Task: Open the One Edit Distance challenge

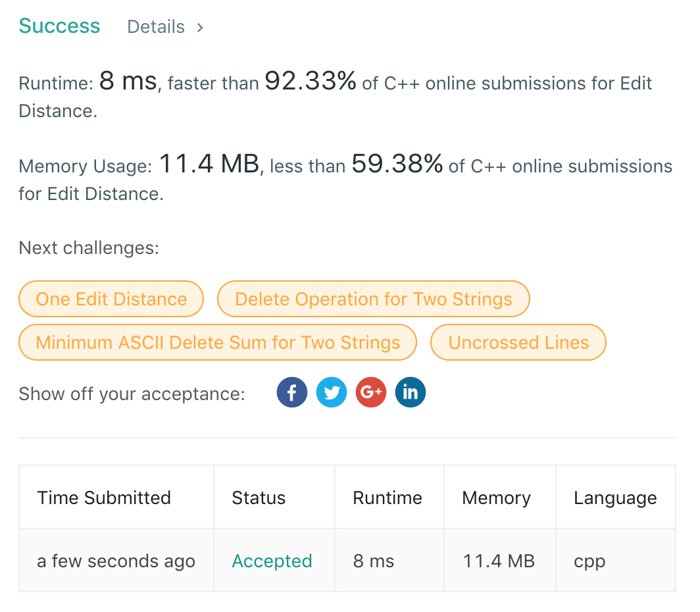Action: [x=111, y=299]
